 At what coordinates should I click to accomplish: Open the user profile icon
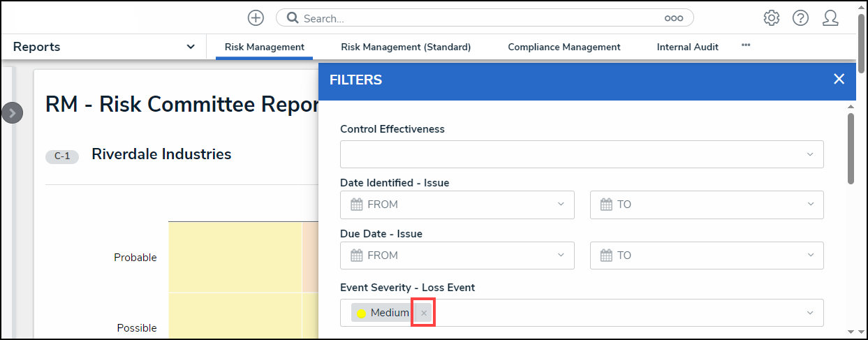pyautogui.click(x=830, y=18)
